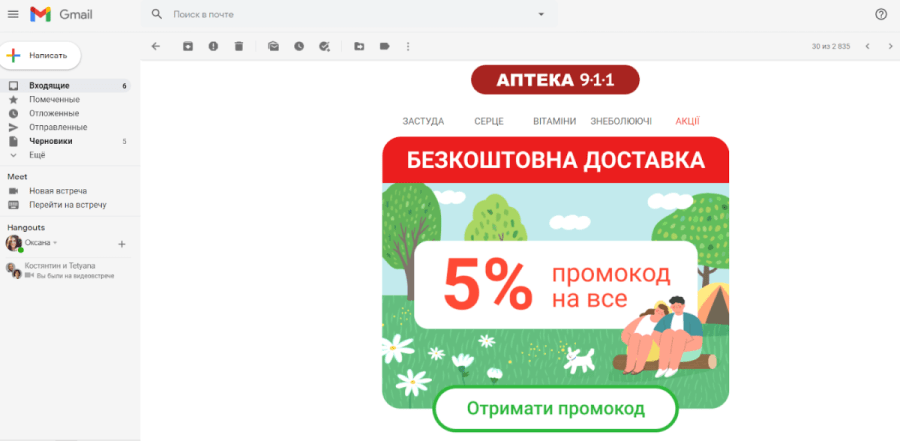This screenshot has height=441, width=900.
Task: Snooze email with the clock icon
Action: click(x=298, y=46)
